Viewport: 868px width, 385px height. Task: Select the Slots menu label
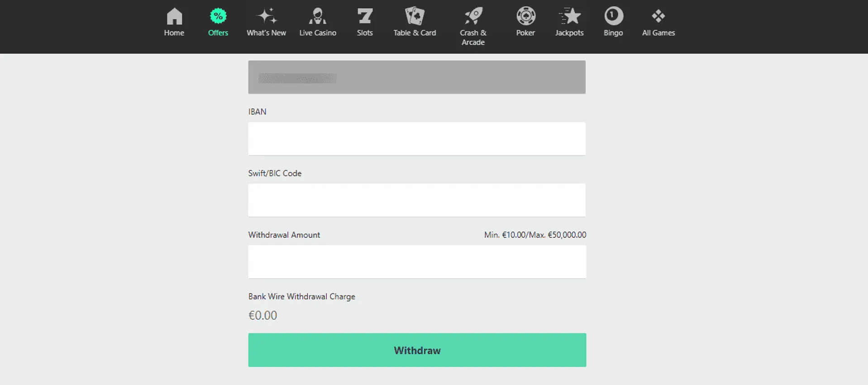365,33
